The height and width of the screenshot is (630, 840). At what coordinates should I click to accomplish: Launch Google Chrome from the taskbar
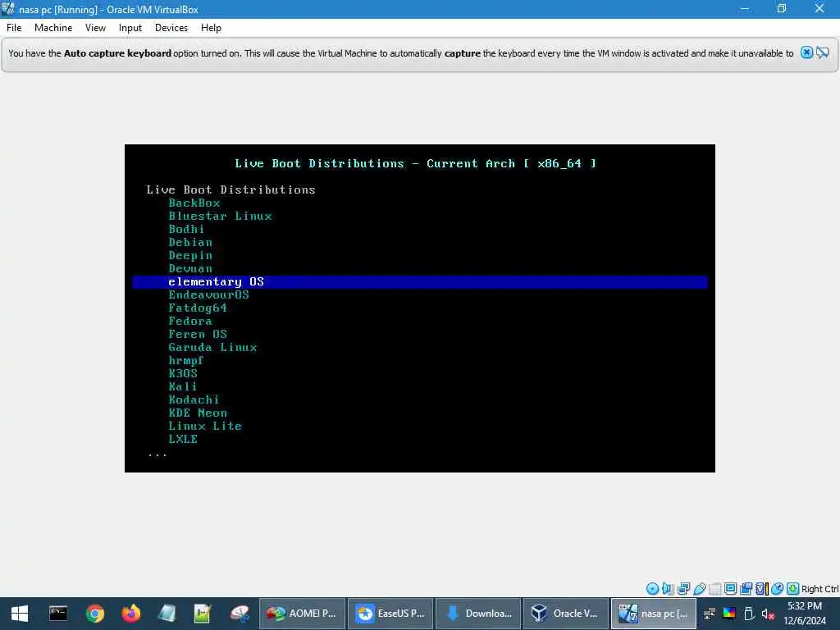(x=95, y=614)
